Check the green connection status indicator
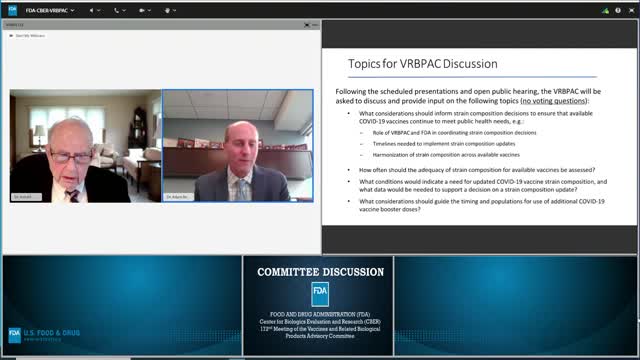This screenshot has height=360, width=640. (x=605, y=11)
